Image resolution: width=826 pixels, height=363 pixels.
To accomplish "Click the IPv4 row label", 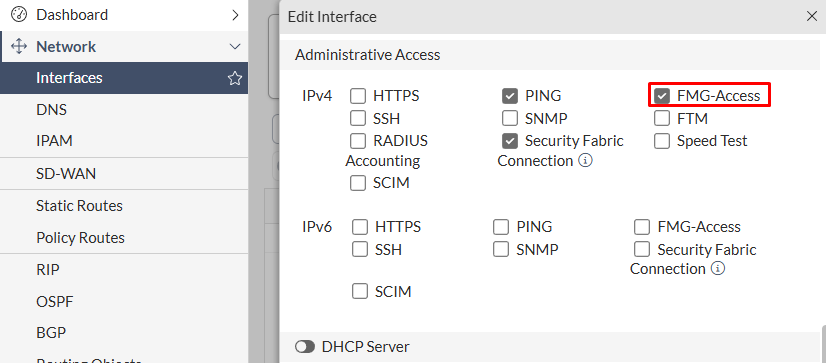I will (x=317, y=96).
